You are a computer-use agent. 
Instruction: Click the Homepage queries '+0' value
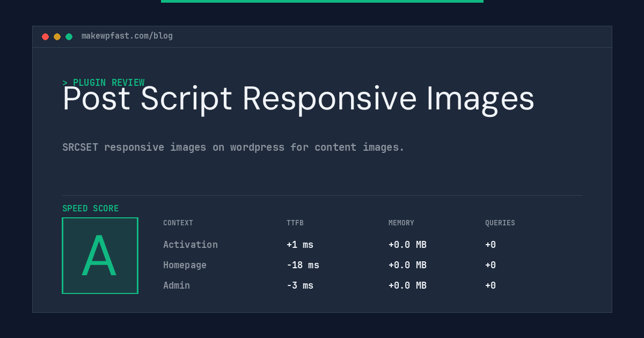click(x=491, y=265)
